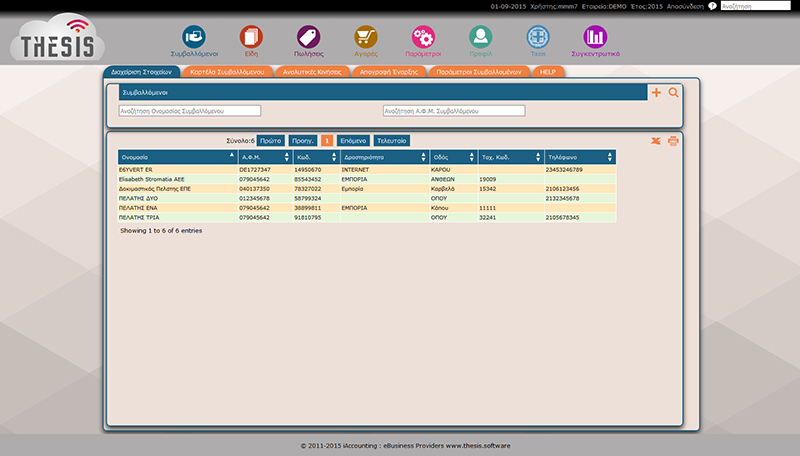Viewport: 800px width, 456px height.
Task: Open the Συμβαλλόμενοι module icon
Action: tap(193, 38)
